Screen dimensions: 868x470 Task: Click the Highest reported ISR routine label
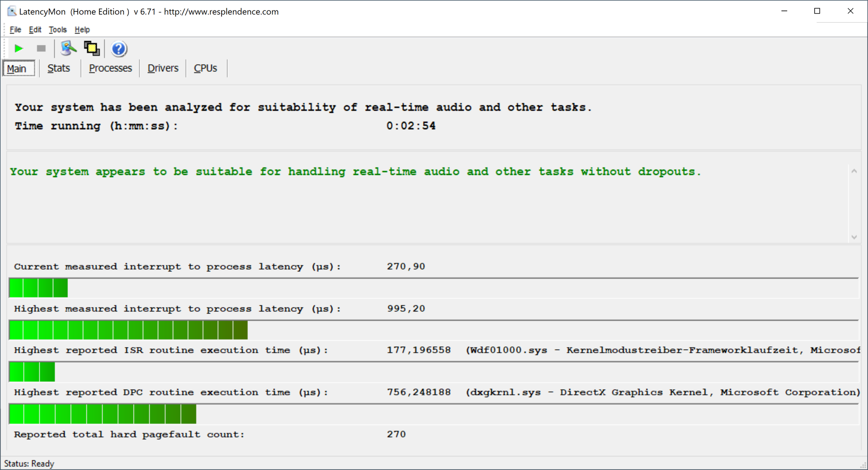coord(171,350)
